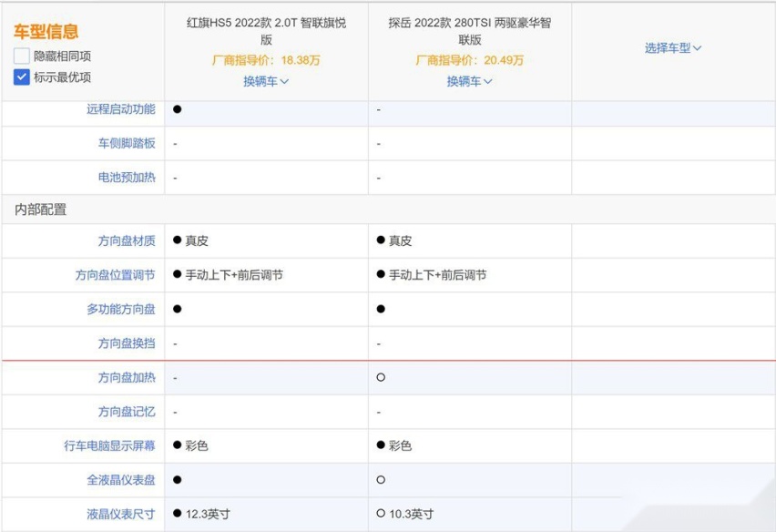Screen dimensions: 776x532
Task: Click the 车侧脚踏板 row label
Action: click(x=127, y=143)
